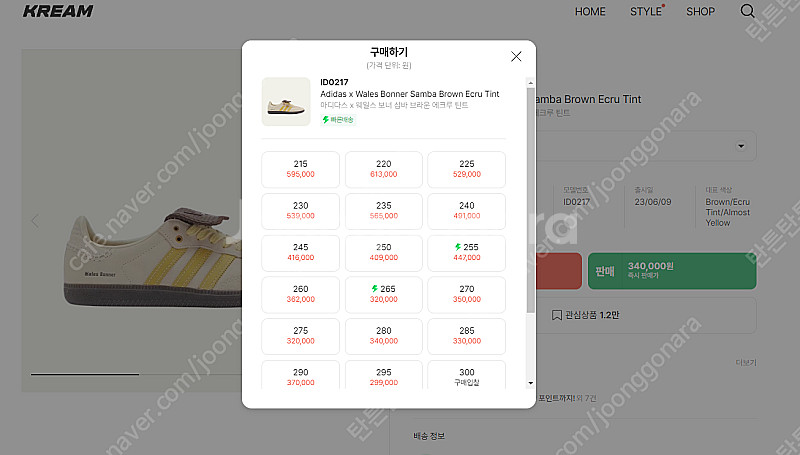
Task: Open the SHOP menu
Action: 701,11
